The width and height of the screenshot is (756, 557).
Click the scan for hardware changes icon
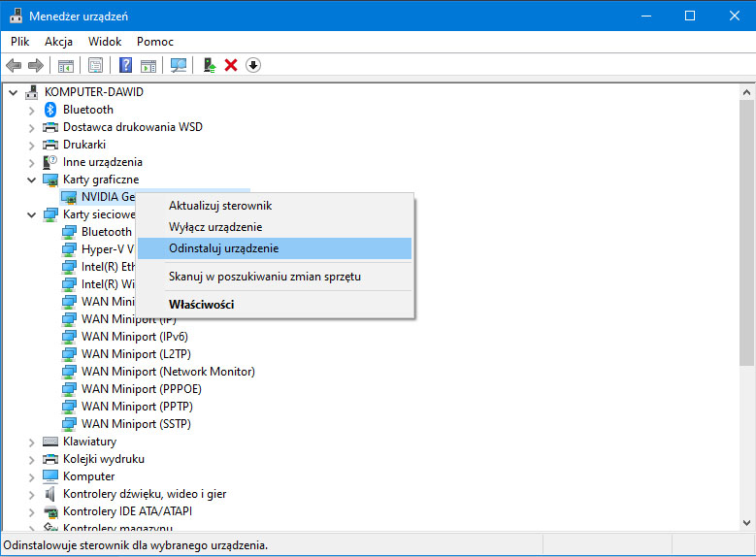(179, 65)
